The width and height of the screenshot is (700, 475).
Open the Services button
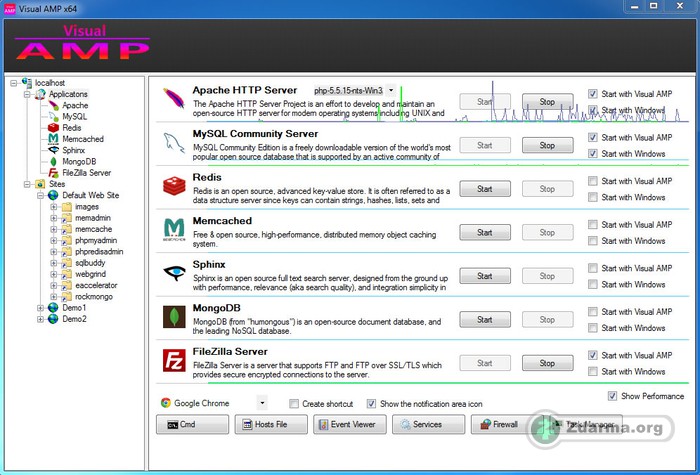[429, 424]
